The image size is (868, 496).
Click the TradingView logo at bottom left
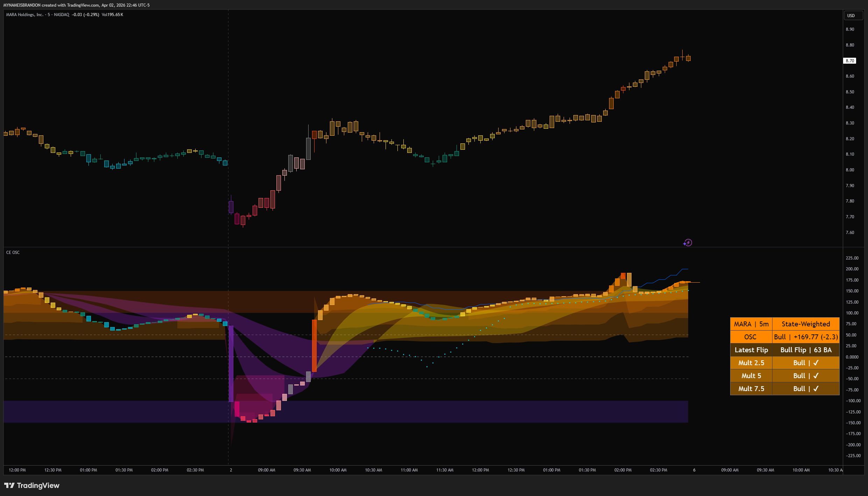(x=32, y=486)
